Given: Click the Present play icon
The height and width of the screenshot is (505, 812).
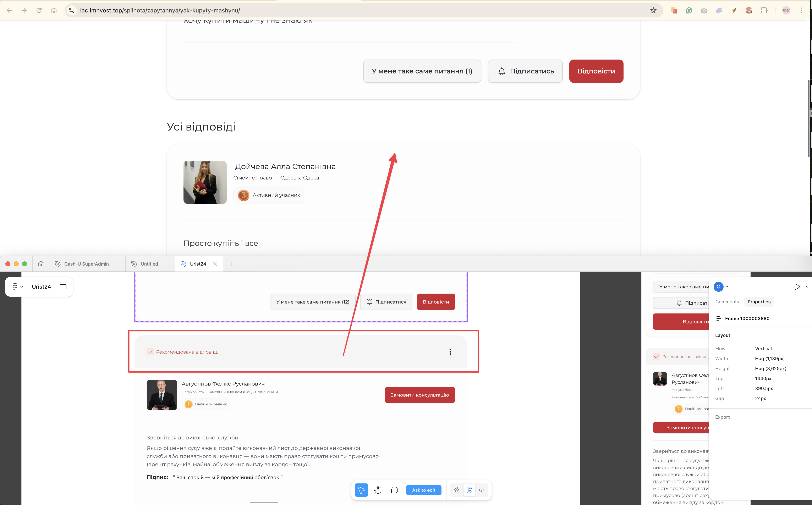Looking at the screenshot, I should [797, 287].
